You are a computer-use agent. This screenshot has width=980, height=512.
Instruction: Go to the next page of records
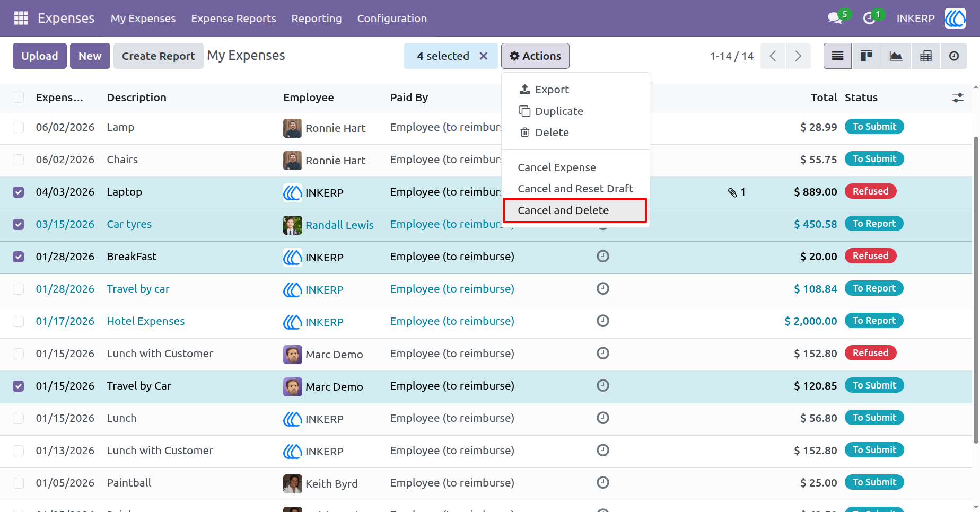click(798, 56)
